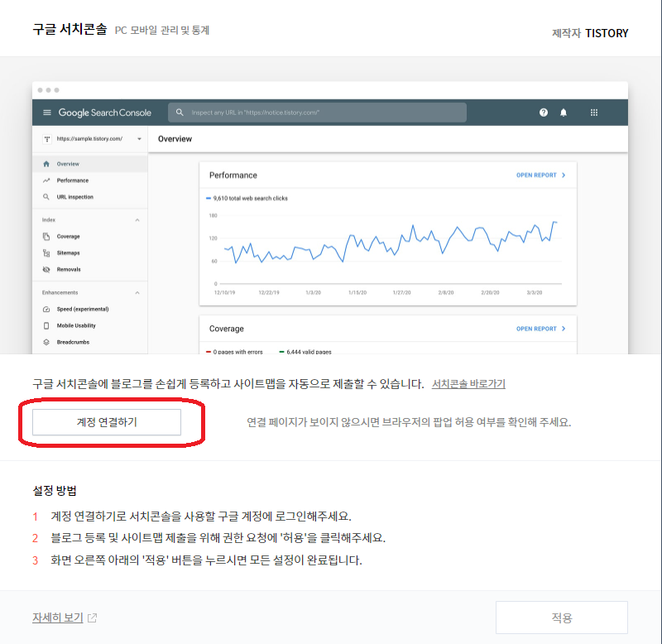Select Overview in the sidebar
The image size is (662, 644).
pos(90,164)
